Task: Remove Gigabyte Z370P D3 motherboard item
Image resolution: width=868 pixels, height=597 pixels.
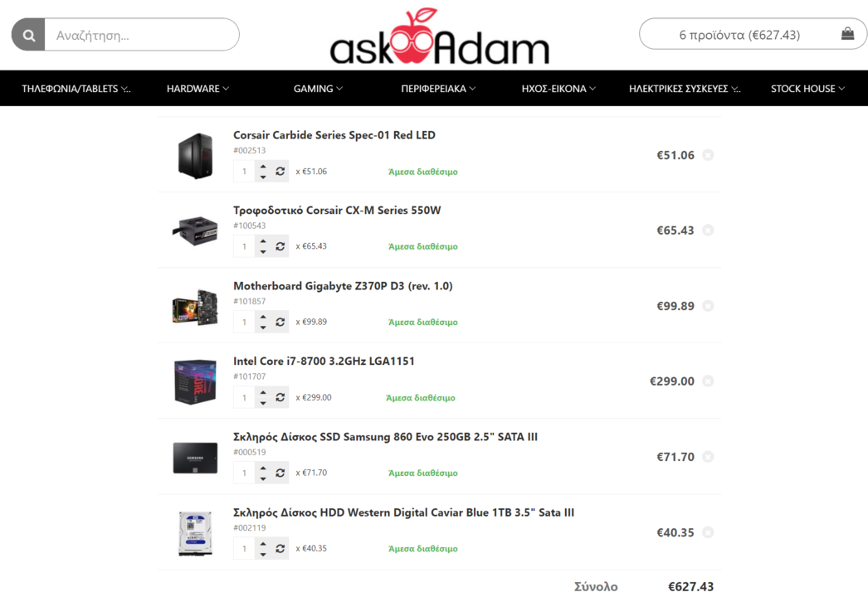Action: [708, 306]
